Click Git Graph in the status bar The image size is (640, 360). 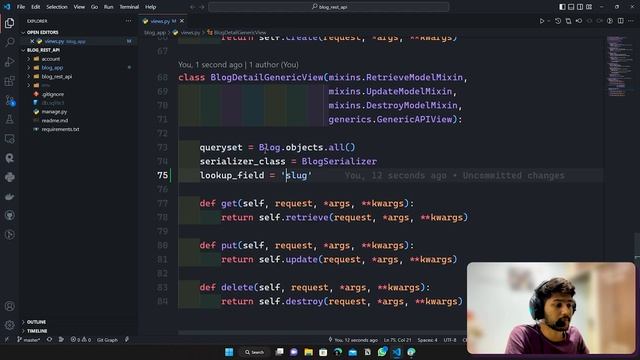[107, 340]
